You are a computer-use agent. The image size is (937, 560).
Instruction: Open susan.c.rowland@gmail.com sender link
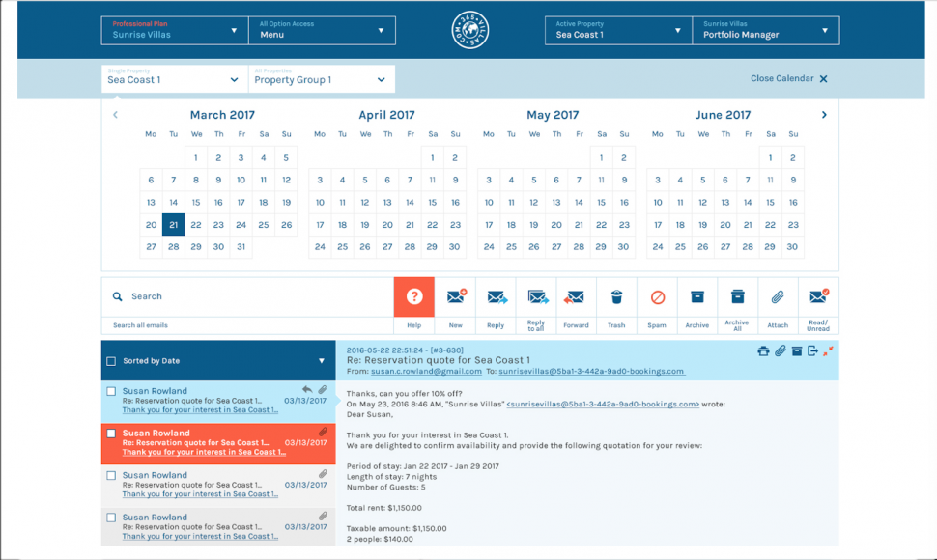click(426, 372)
